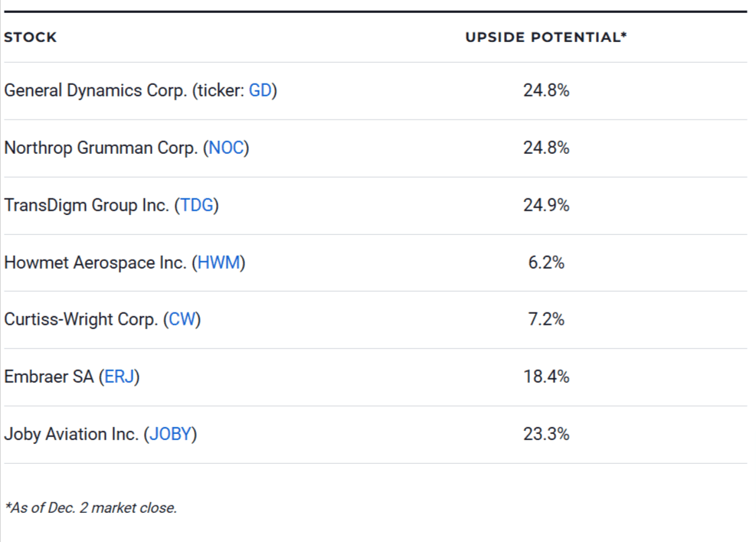Follow the HWM ticker link

coord(219,263)
